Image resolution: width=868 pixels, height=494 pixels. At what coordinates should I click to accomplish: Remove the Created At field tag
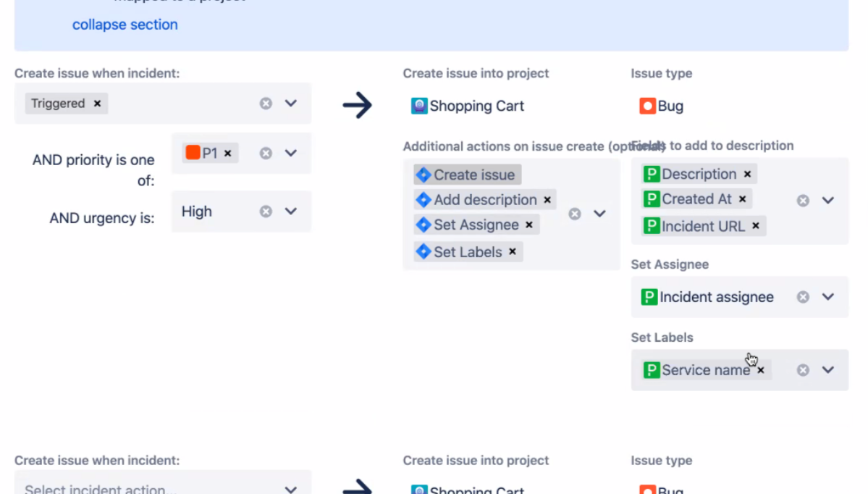pyautogui.click(x=743, y=199)
